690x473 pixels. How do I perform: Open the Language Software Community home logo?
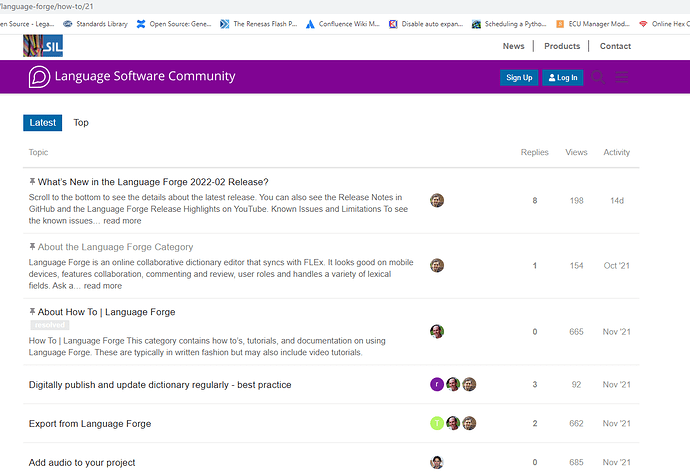(132, 77)
